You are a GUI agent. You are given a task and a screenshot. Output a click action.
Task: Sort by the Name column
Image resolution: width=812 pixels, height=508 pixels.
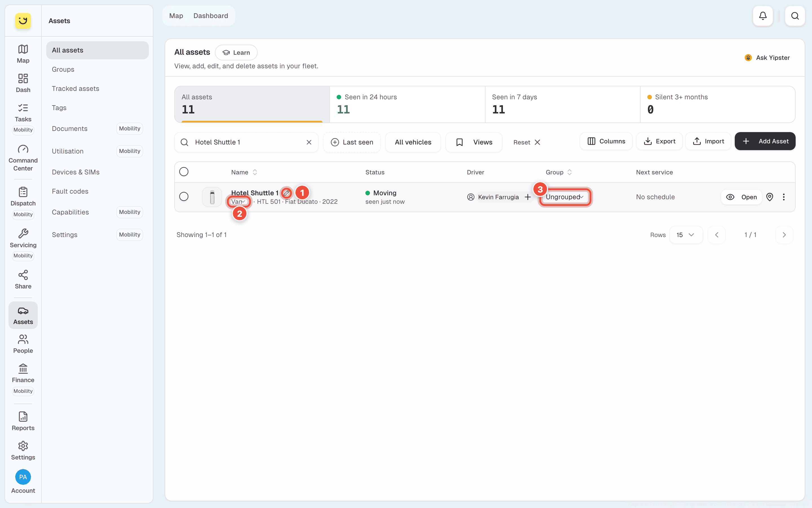pos(244,172)
